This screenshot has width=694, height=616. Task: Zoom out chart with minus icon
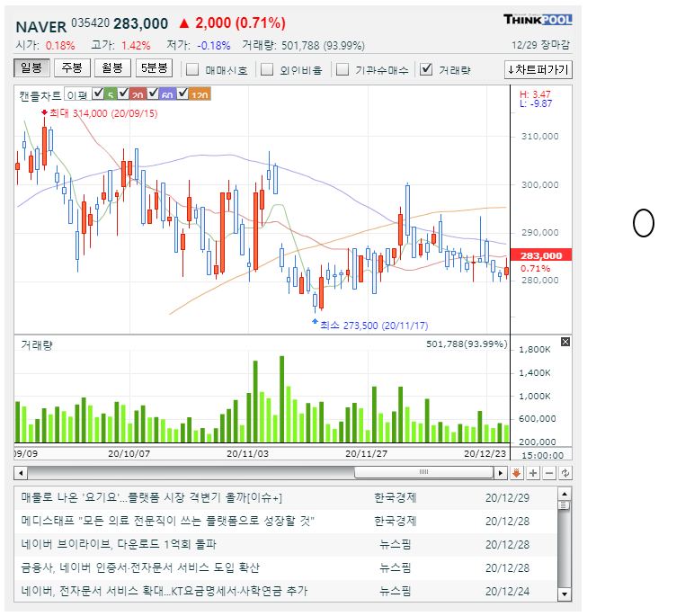click(549, 473)
